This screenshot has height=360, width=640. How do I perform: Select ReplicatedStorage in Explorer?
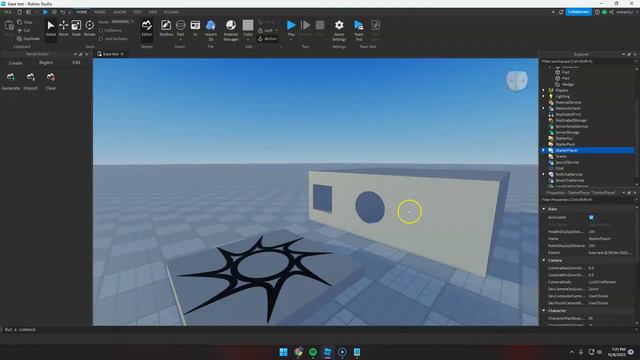tap(571, 120)
